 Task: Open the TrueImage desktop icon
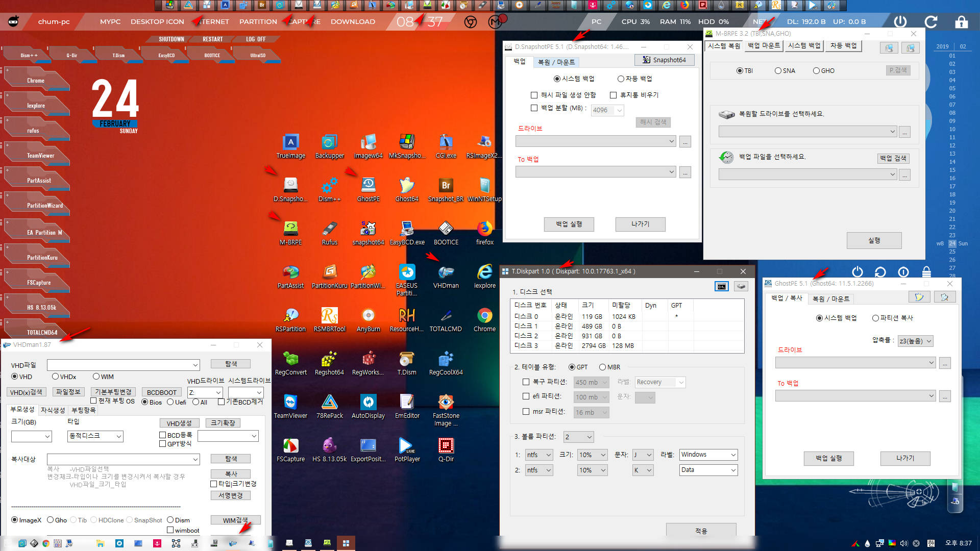click(290, 146)
